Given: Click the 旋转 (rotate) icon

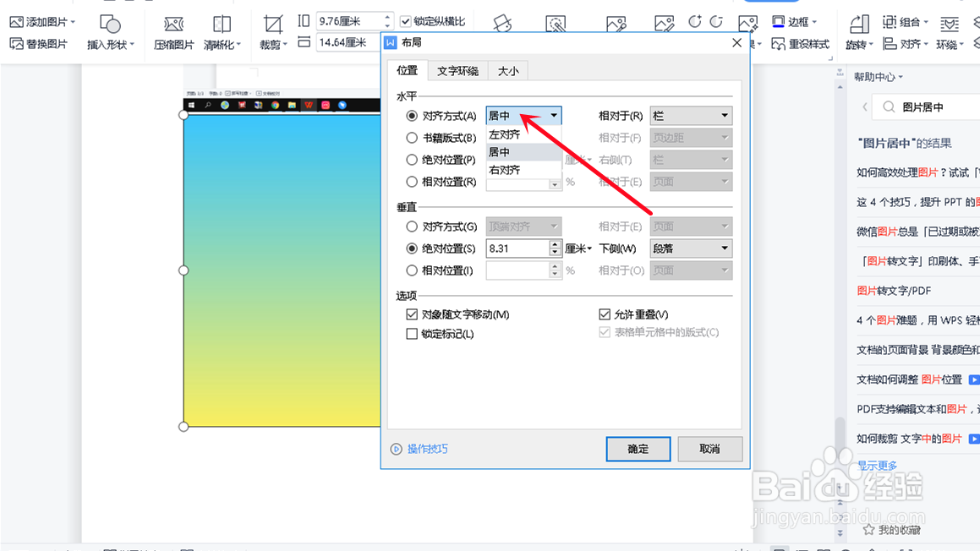Looking at the screenshot, I should pyautogui.click(x=859, y=25).
